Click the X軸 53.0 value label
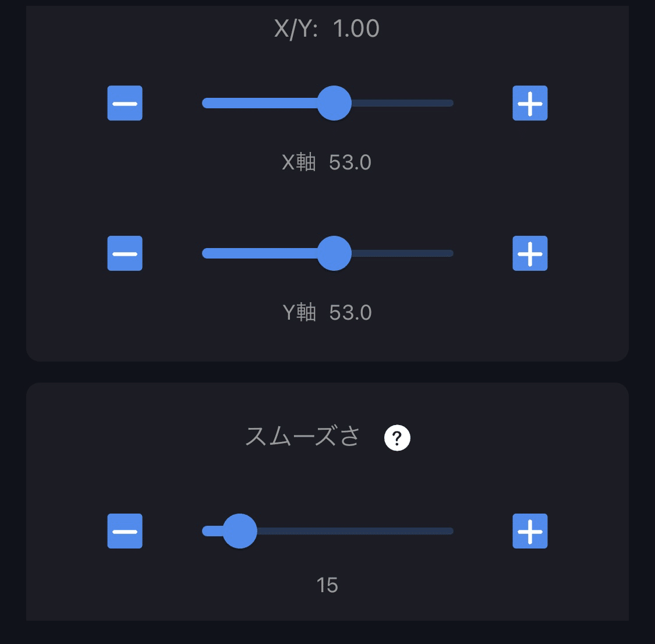The height and width of the screenshot is (644, 655). click(327, 163)
